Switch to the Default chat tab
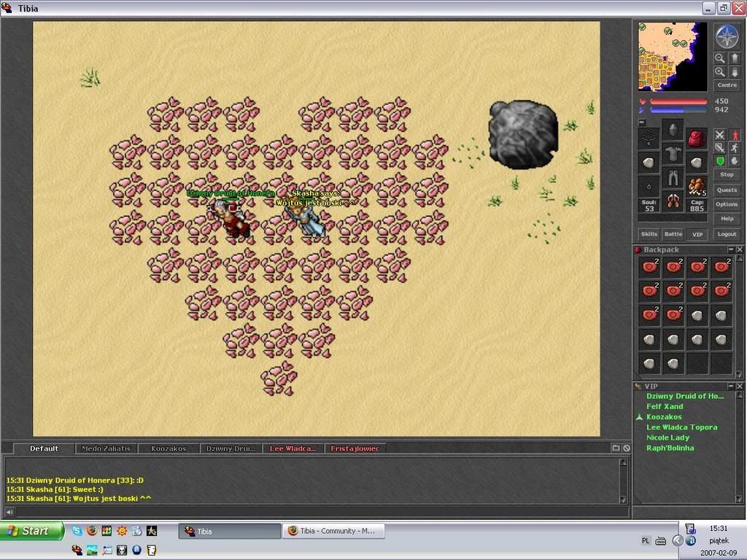The height and width of the screenshot is (560, 747). [44, 448]
